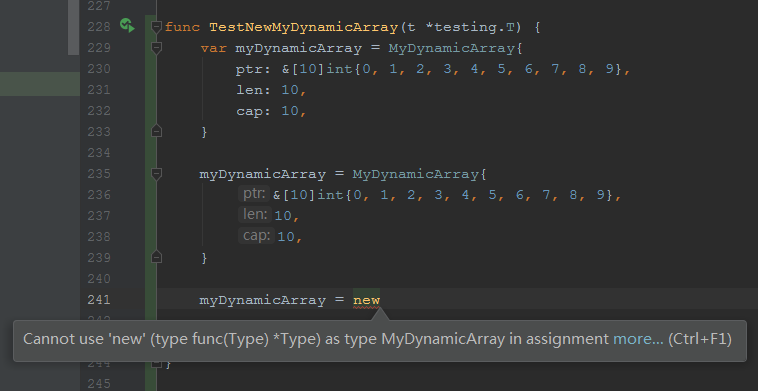Click line number 240 in the gutter

[99, 279]
